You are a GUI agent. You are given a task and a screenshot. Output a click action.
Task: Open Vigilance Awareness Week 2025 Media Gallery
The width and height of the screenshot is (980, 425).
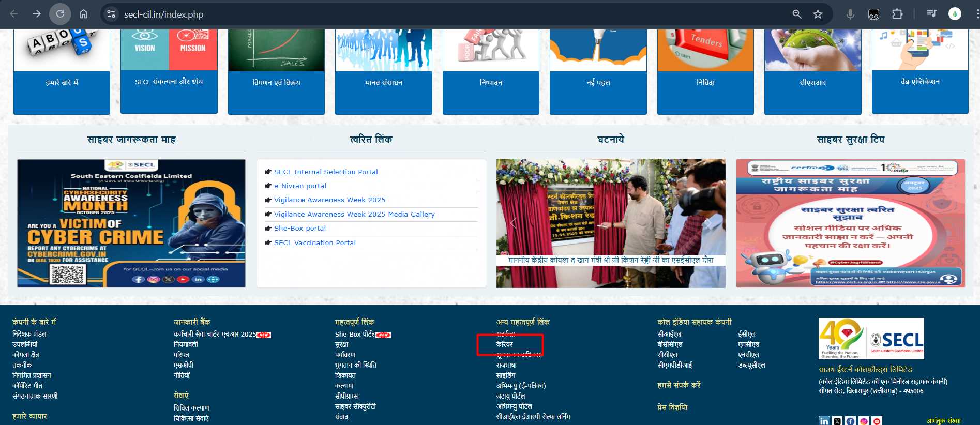click(x=354, y=214)
